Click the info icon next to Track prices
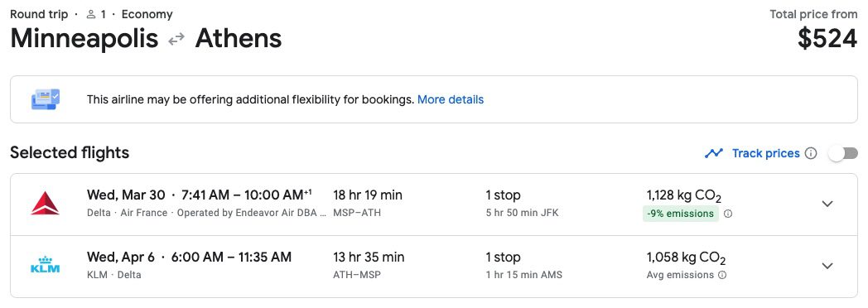 (x=811, y=153)
